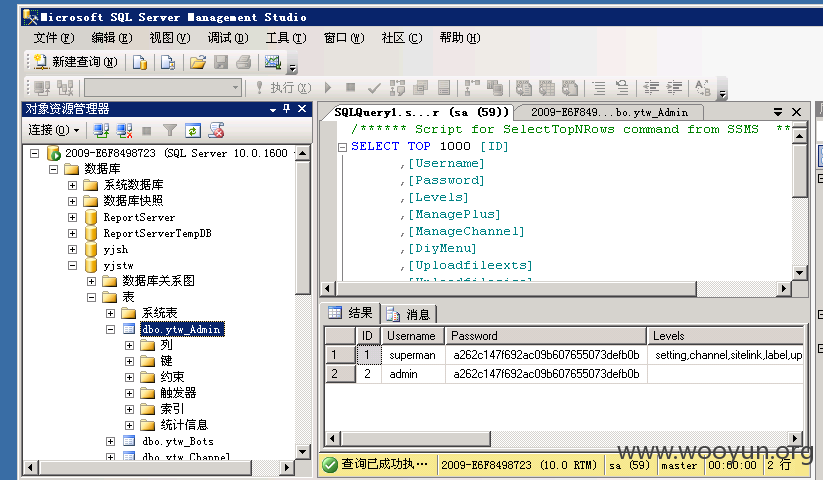The width and height of the screenshot is (823, 480).
Task: Open the active files dropdown arrow beside tabs
Action: pos(778,112)
